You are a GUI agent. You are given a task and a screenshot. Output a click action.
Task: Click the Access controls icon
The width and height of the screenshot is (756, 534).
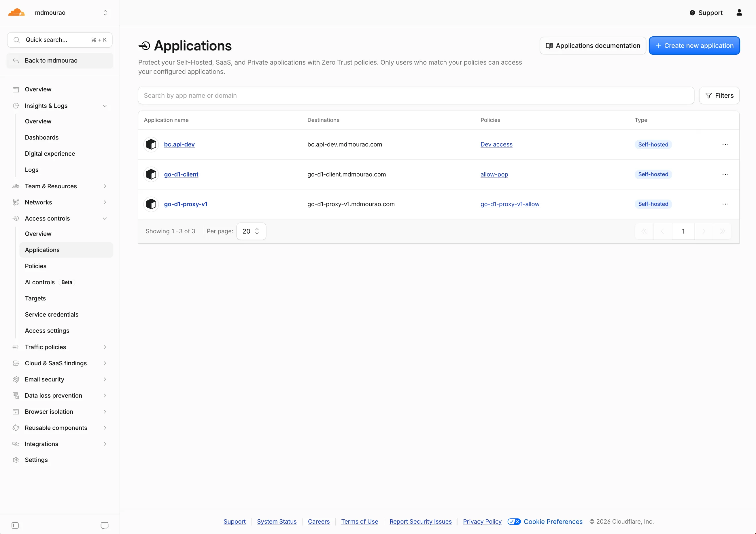[x=16, y=218]
